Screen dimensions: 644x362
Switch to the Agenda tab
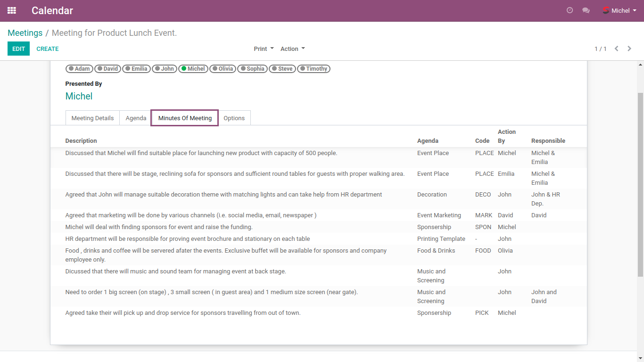(x=136, y=118)
